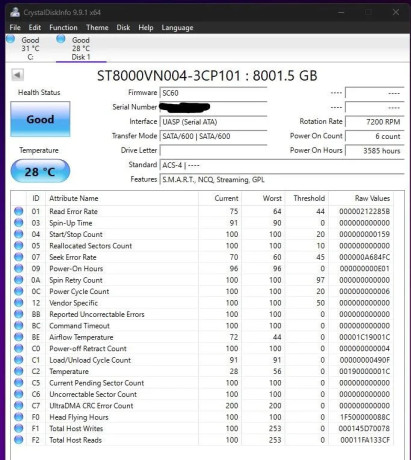Click the status icon for Spin Retry Count

(19, 280)
